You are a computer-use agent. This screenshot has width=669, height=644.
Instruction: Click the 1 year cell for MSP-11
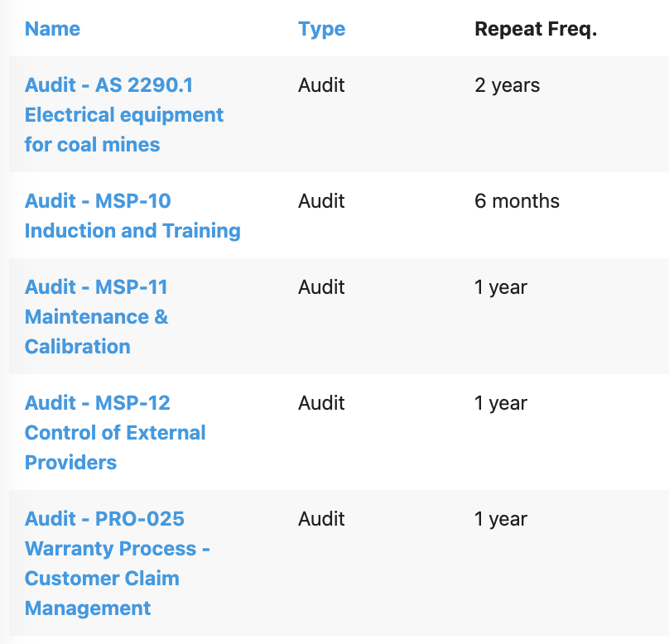coord(501,287)
